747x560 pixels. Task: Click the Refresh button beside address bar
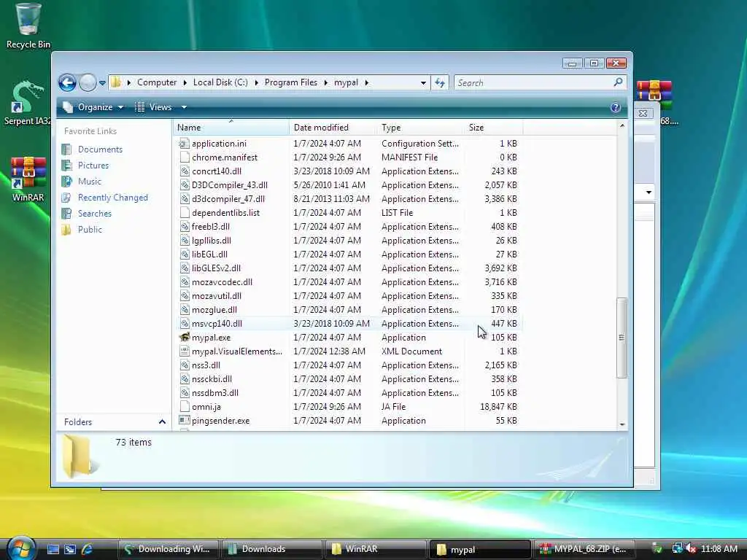440,83
